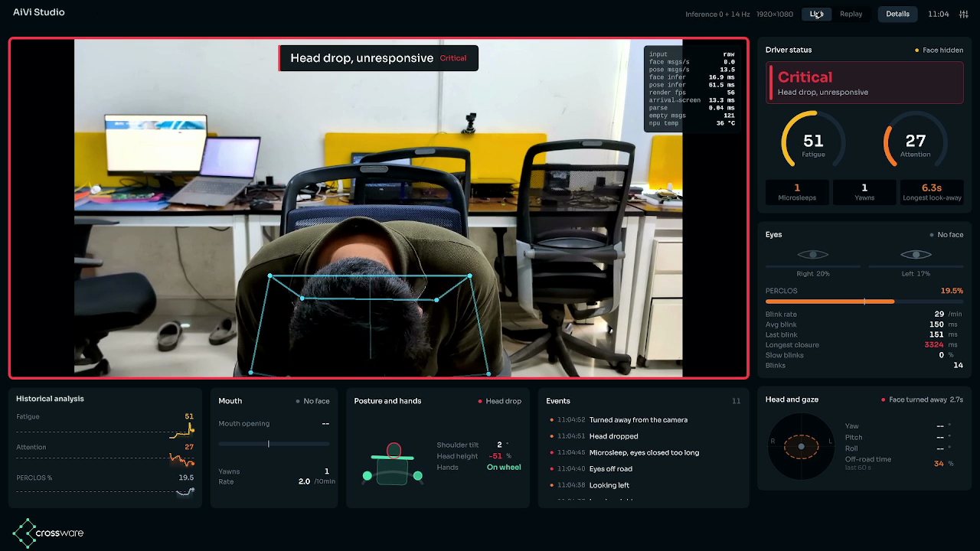Click the 1920×1080 resolution label

coord(775,15)
